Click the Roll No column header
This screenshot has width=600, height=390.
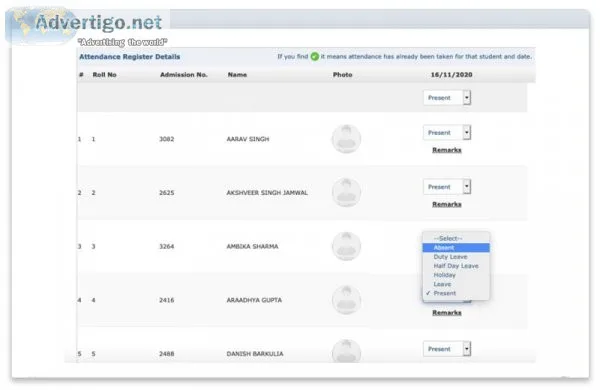point(104,75)
